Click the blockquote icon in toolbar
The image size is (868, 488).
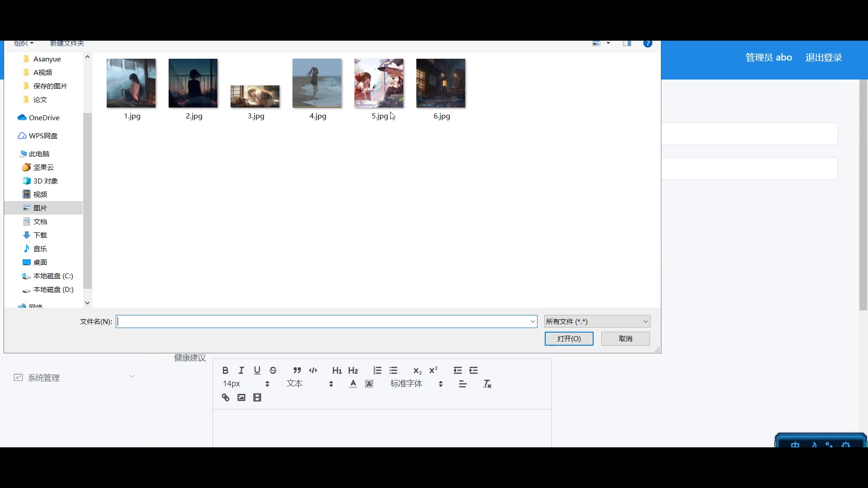click(x=297, y=371)
